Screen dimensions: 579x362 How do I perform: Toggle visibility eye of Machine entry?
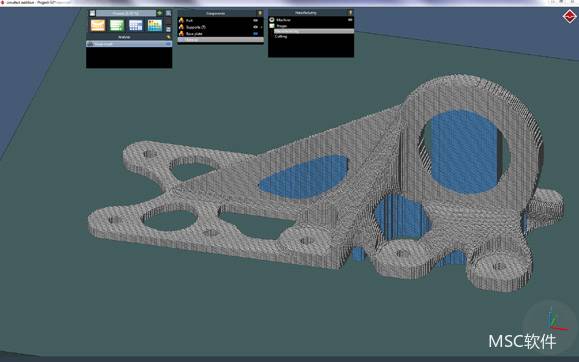[x=350, y=20]
